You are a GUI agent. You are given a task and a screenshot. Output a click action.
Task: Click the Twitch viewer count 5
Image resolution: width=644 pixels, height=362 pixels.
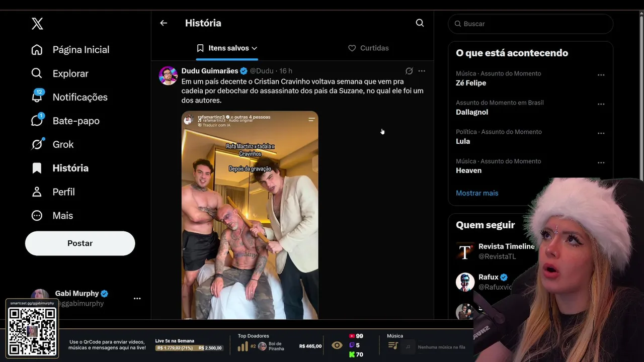click(354, 345)
